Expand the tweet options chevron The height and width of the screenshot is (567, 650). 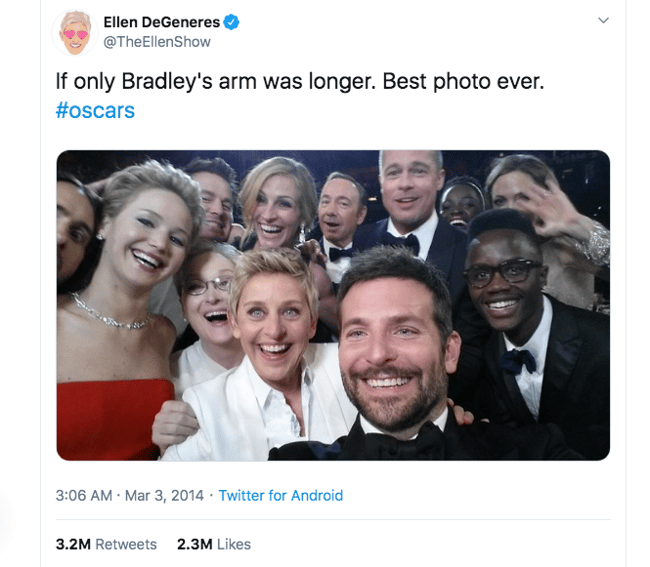pyautogui.click(x=602, y=21)
